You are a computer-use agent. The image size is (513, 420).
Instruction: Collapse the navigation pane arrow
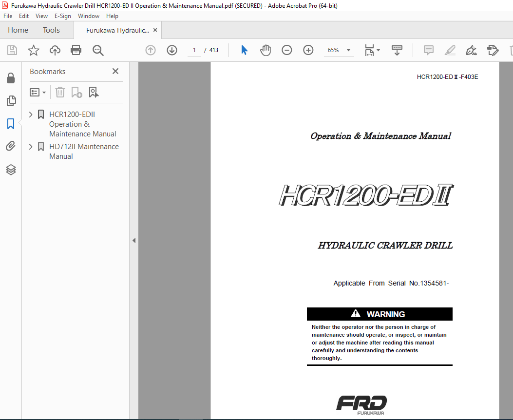[134, 240]
